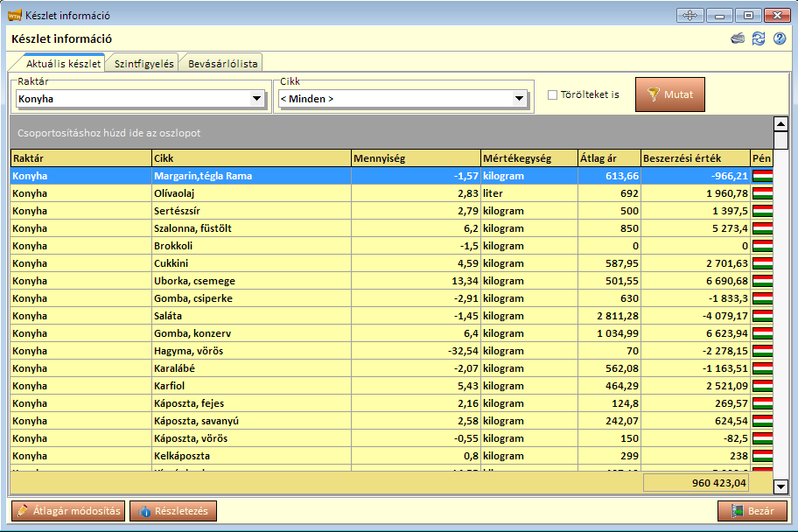The height and width of the screenshot is (532, 798).
Task: Click the application icon in title bar
Action: [x=15, y=15]
